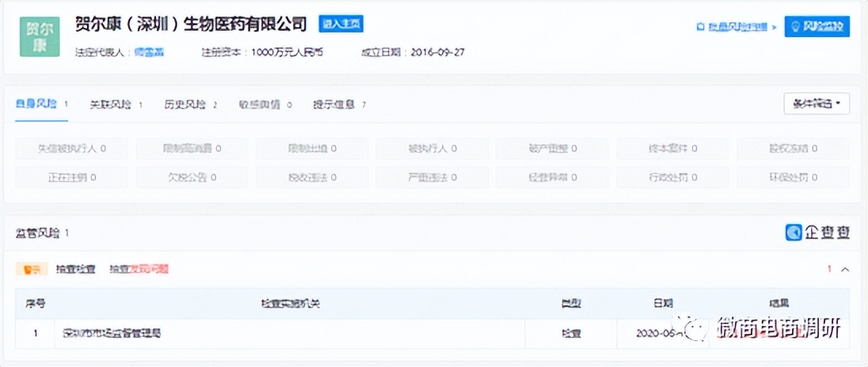Click the red 抽查发现问题 label

pyautogui.click(x=139, y=269)
